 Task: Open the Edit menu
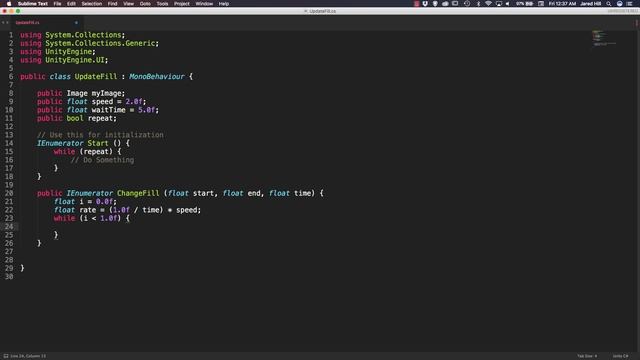coord(71,4)
